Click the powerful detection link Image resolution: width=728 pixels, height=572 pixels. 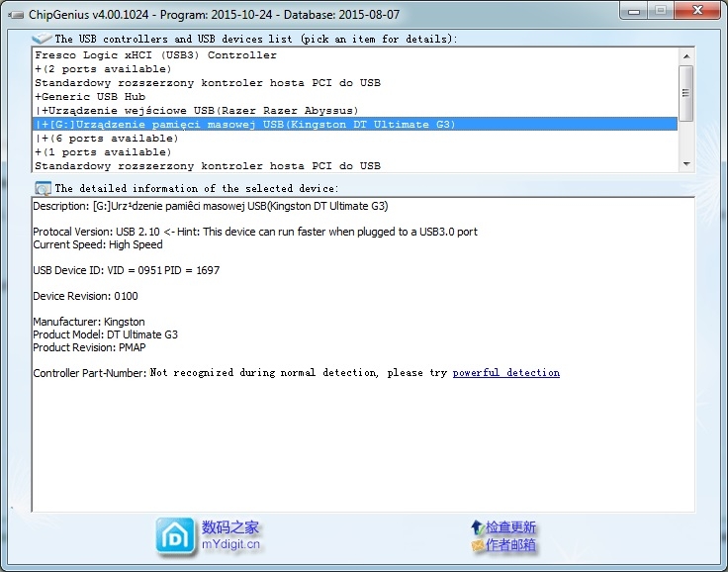pyautogui.click(x=506, y=373)
